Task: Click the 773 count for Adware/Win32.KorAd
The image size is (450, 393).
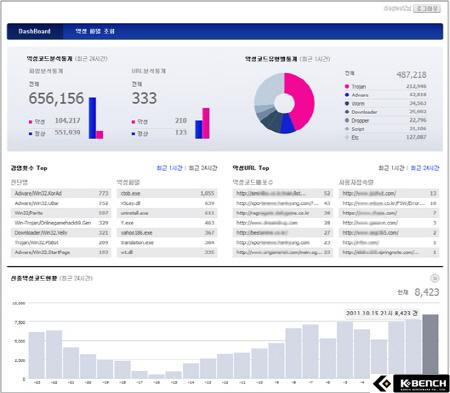Action: 103,193
